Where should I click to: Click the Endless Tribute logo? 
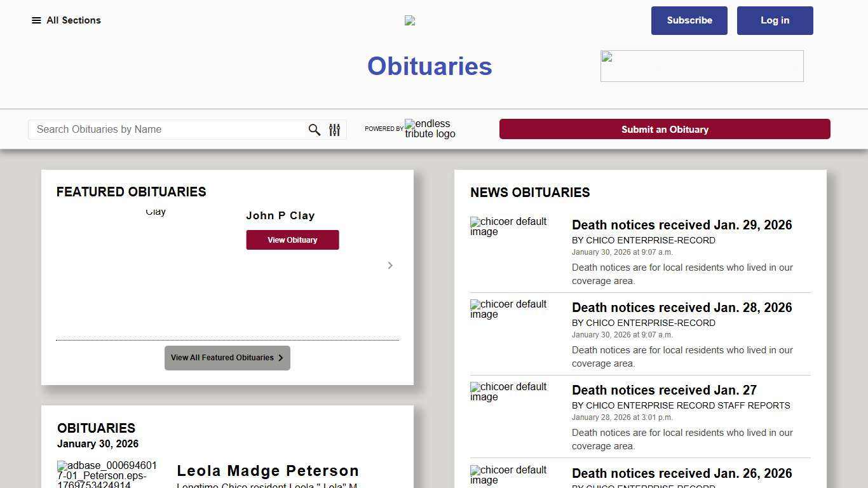(x=430, y=129)
